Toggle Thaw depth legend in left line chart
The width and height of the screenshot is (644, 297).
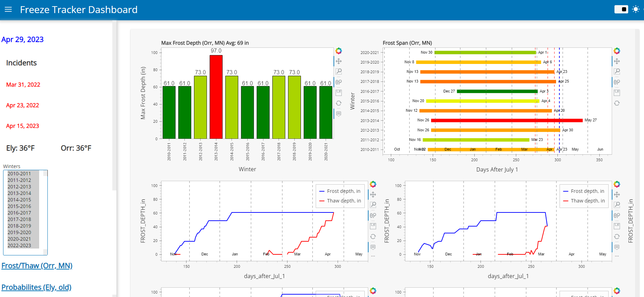pos(340,201)
